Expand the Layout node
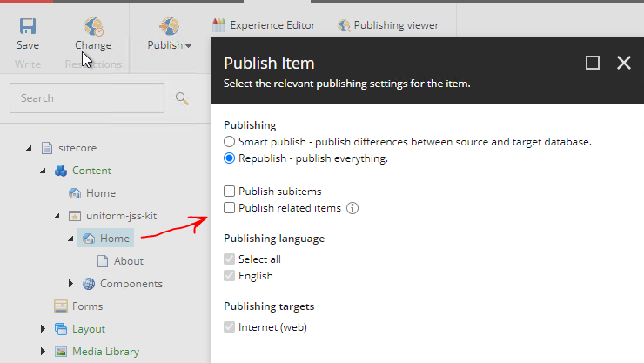The image size is (644, 363). (x=43, y=328)
